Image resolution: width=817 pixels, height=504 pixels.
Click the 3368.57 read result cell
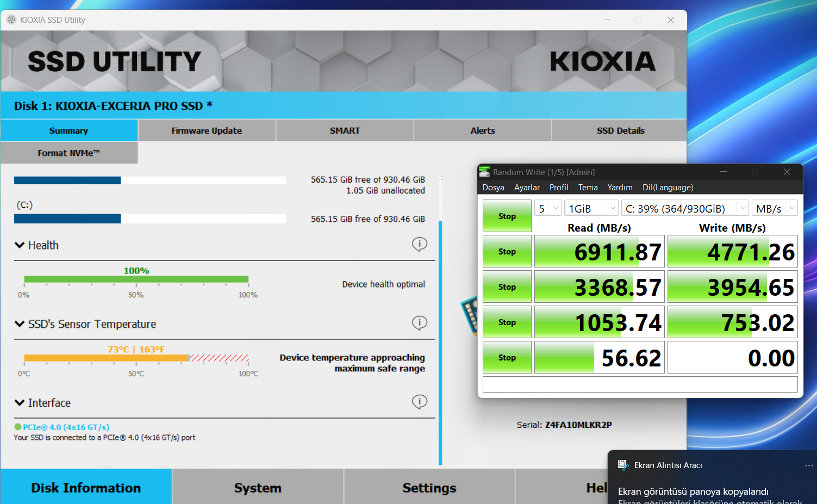[x=600, y=287]
